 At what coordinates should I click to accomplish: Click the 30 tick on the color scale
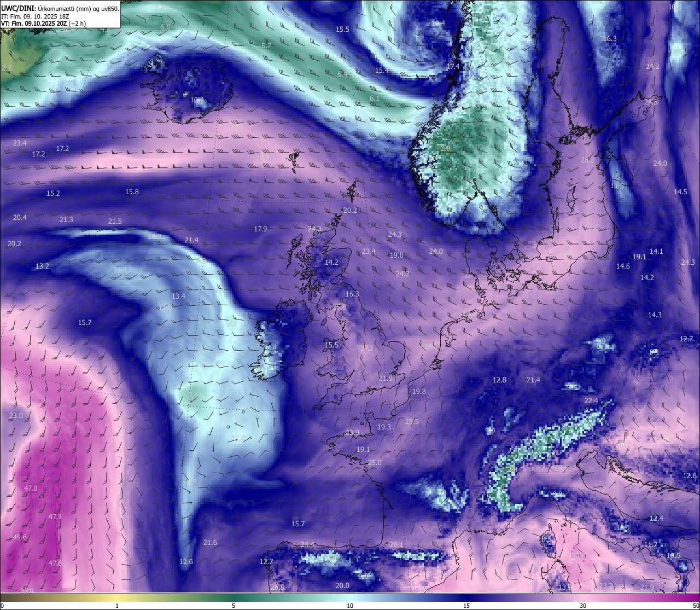point(583,606)
